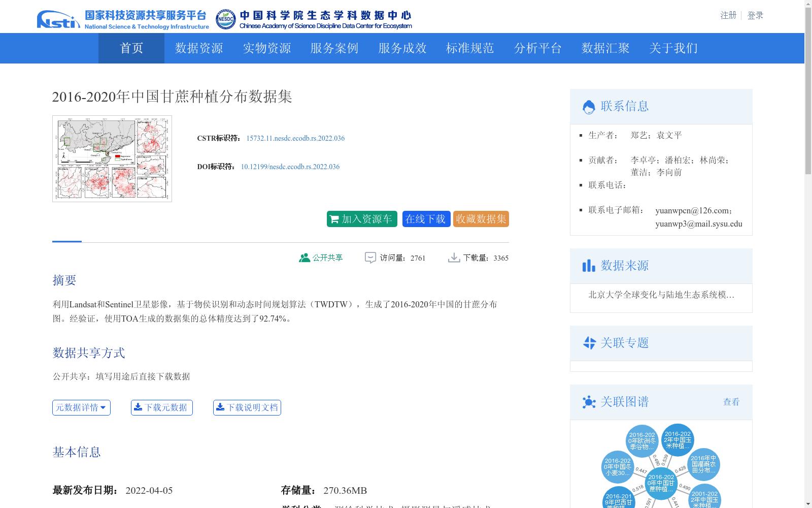Expand the 元数据详情 dropdown

coord(81,407)
